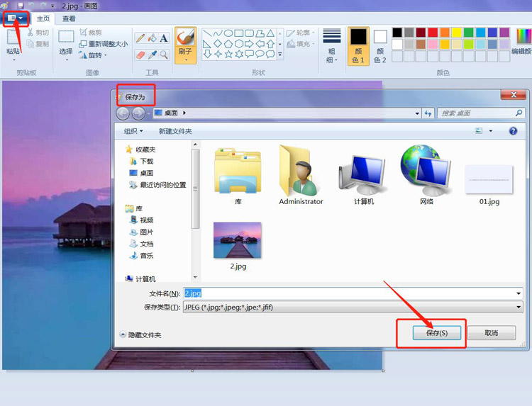Switch to the 查看 ribbon tab
The image size is (532, 406).
69,19
